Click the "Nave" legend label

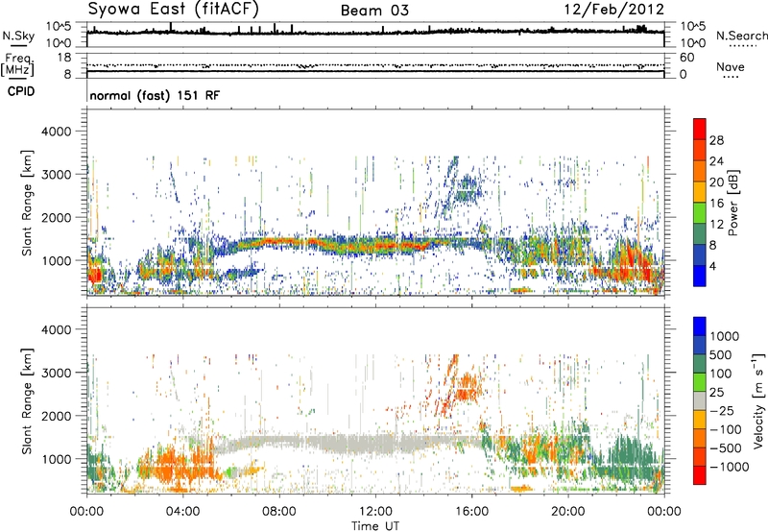(731, 66)
